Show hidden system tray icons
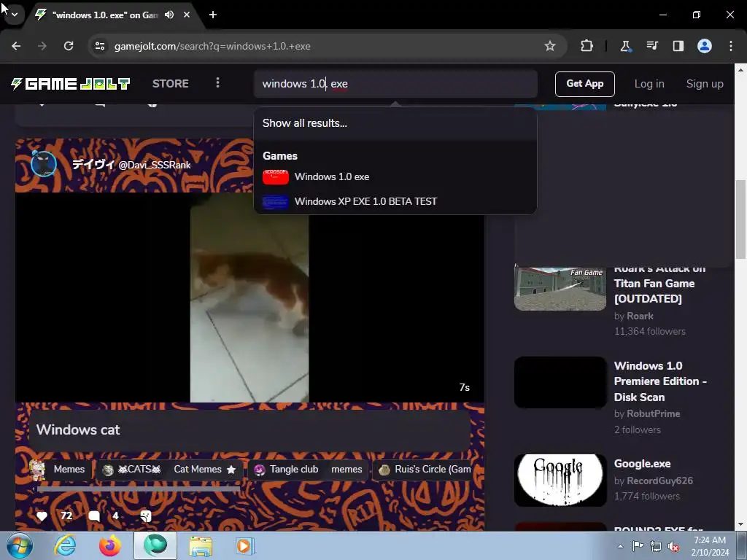 tap(620, 546)
